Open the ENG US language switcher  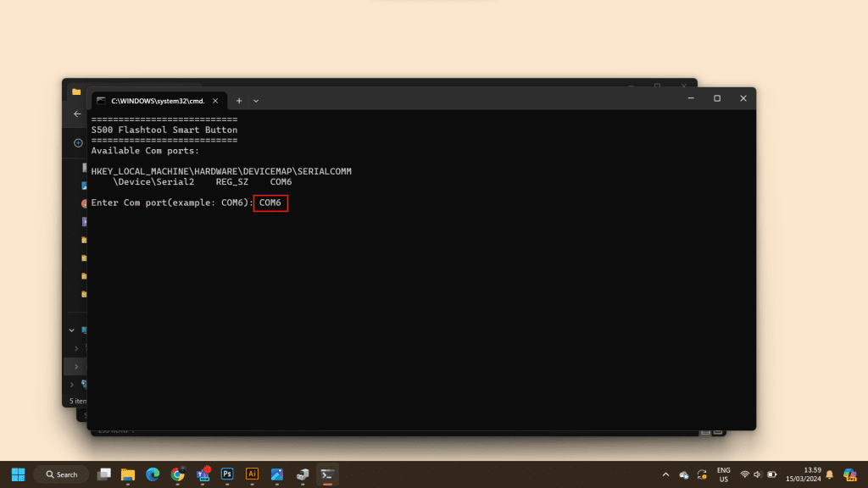tap(723, 474)
